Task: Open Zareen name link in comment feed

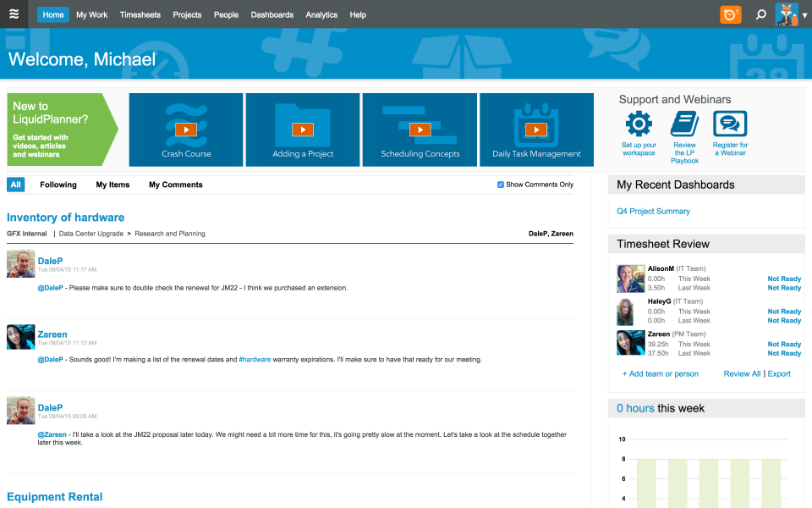Action: [x=52, y=334]
